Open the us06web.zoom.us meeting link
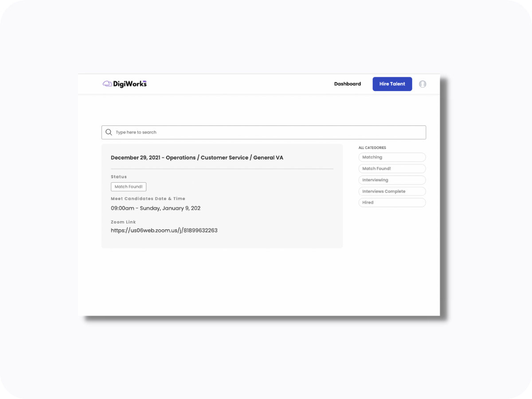 (x=164, y=231)
